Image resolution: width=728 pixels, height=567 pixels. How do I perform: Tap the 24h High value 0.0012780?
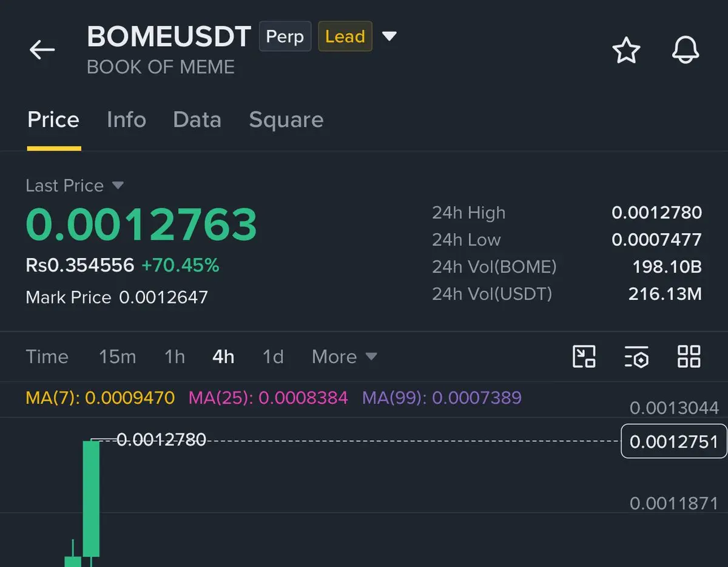tap(656, 212)
